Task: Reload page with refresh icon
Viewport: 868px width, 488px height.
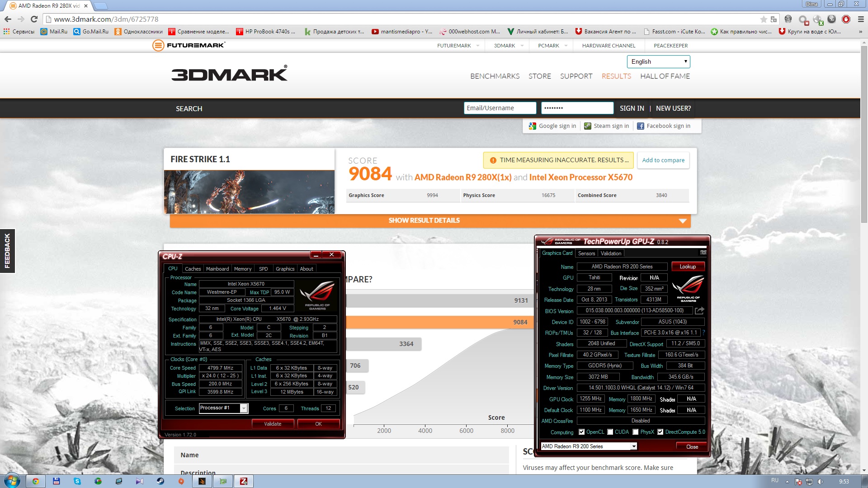Action: pos(34,19)
